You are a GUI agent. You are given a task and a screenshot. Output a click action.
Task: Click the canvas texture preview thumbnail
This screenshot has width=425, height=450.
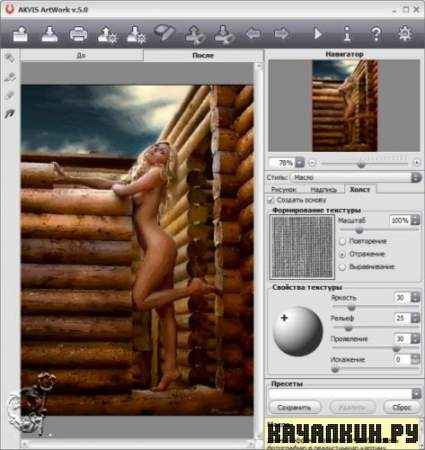pos(302,247)
